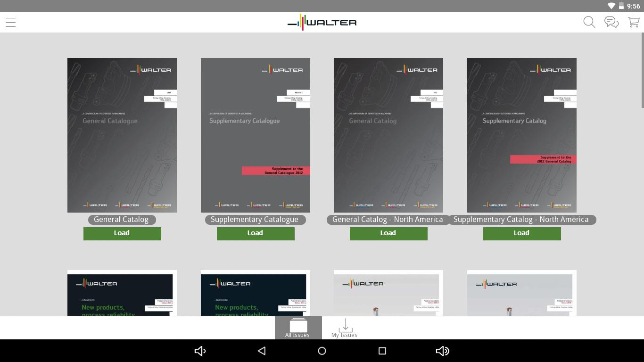Tap the Walter logo in header
The image size is (644, 362).
click(322, 22)
